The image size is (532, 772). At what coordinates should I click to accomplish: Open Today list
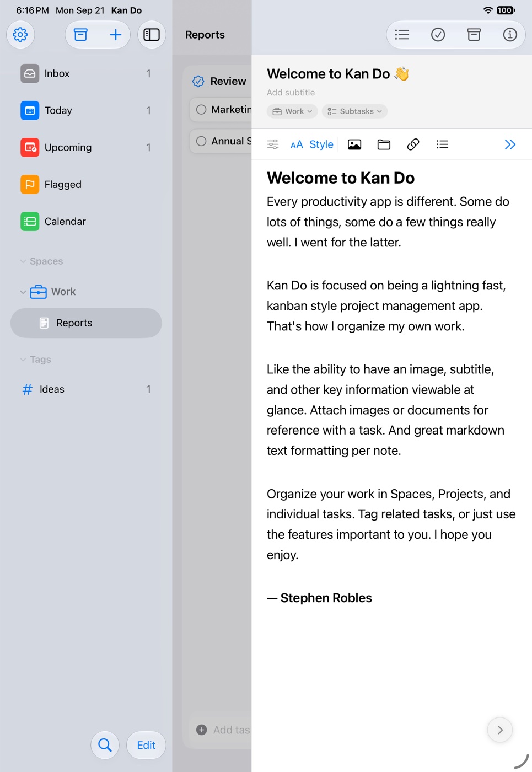click(x=86, y=110)
